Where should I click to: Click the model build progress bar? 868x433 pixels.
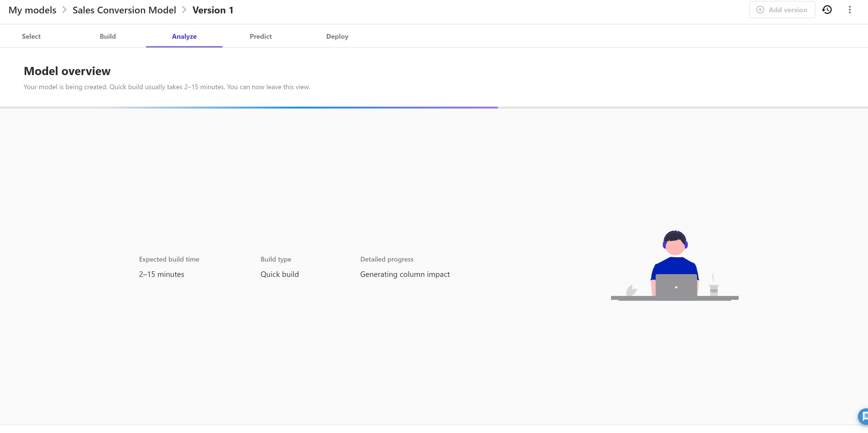tap(434, 108)
